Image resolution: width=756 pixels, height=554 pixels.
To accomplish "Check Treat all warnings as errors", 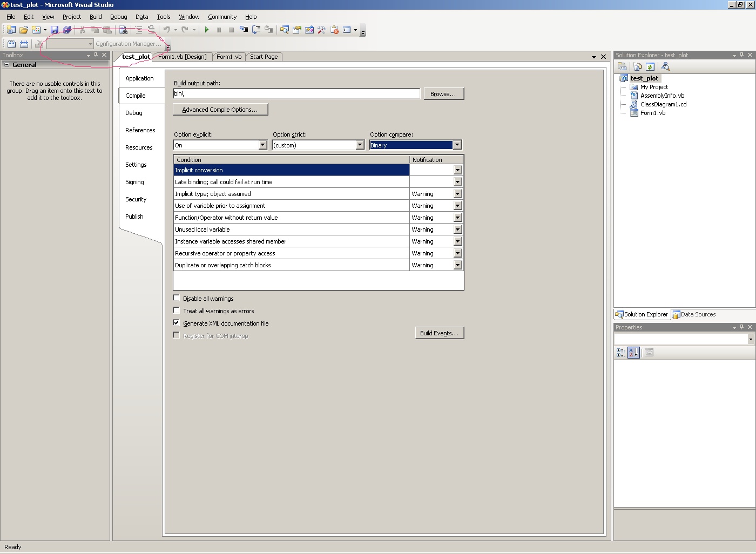I will coord(177,310).
